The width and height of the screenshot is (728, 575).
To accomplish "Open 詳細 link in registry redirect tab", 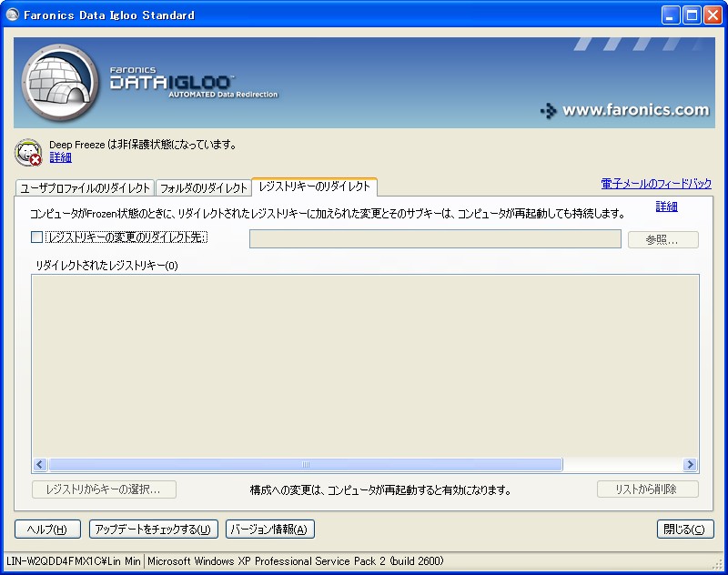I will [x=666, y=206].
